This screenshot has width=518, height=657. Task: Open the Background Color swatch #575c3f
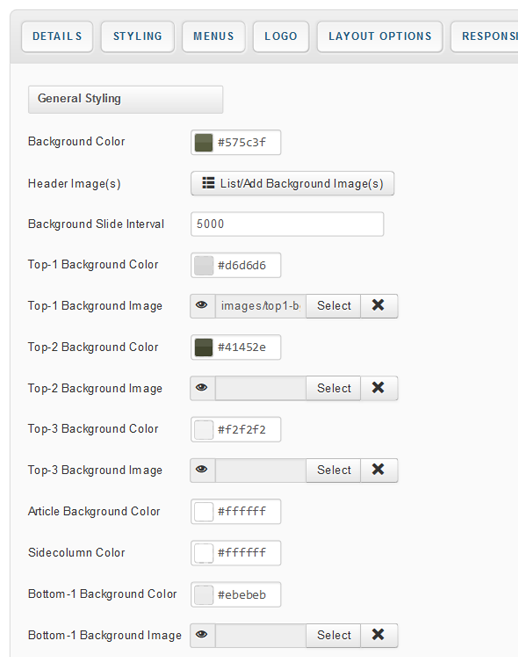(x=204, y=142)
